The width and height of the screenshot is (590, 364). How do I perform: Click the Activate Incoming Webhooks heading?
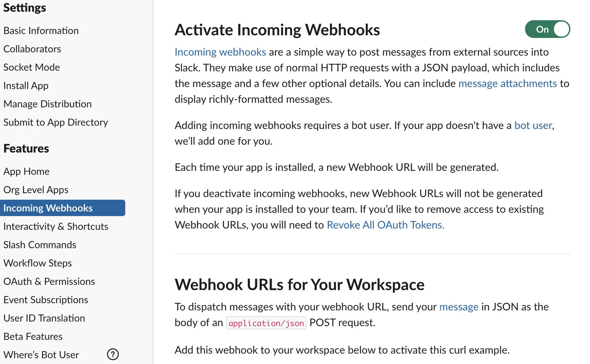click(277, 30)
